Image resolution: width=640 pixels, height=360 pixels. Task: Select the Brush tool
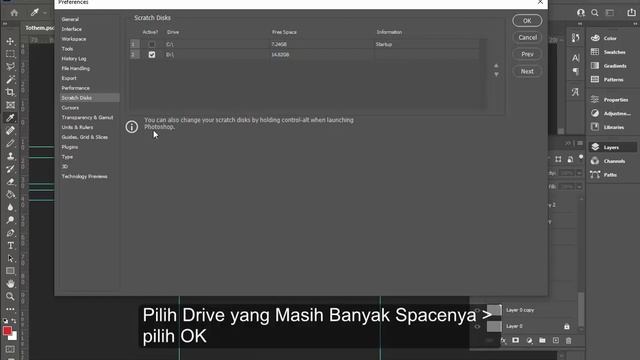pyautogui.click(x=10, y=143)
